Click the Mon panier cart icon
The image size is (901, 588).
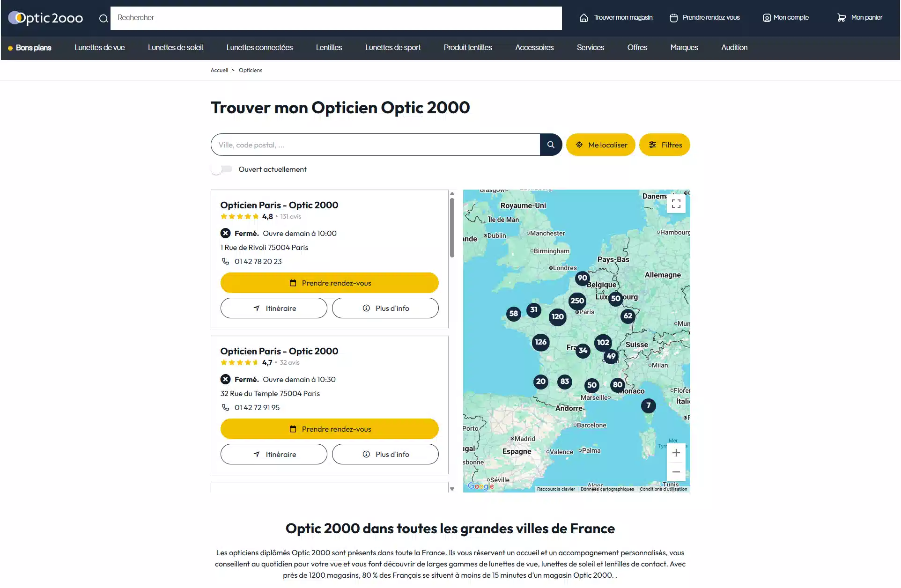tap(842, 18)
